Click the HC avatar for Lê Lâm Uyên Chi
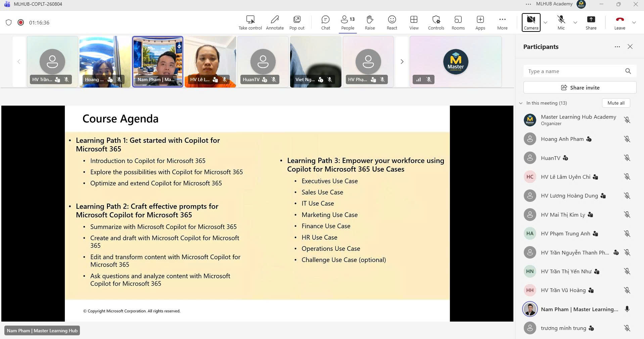 tap(530, 177)
